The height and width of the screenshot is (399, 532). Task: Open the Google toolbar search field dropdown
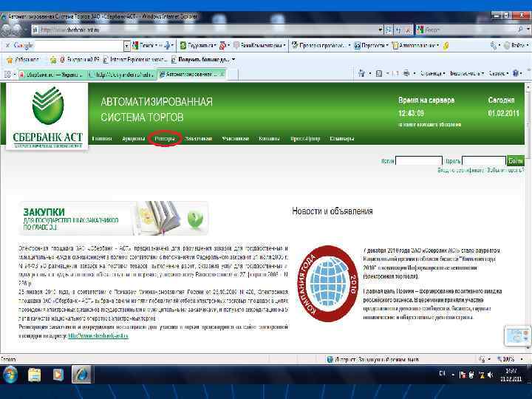pos(126,45)
